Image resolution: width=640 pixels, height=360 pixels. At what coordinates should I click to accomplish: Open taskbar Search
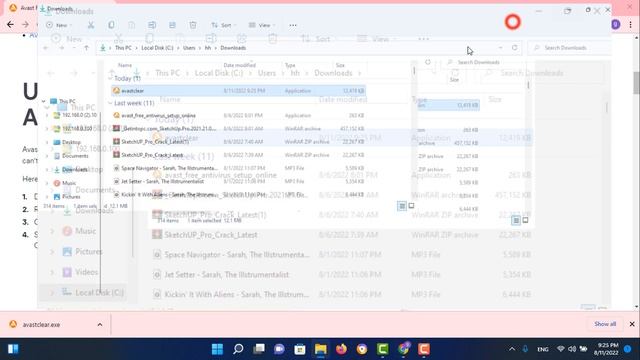(x=238, y=349)
